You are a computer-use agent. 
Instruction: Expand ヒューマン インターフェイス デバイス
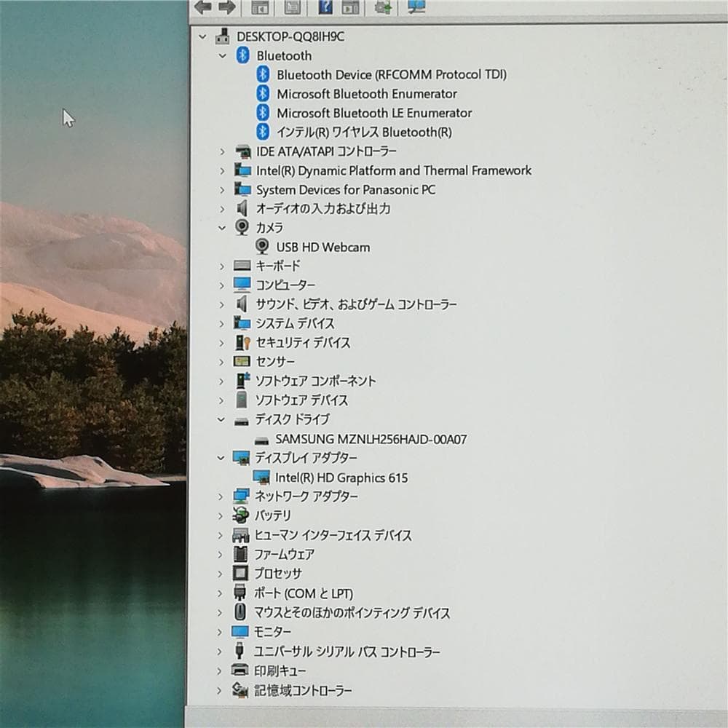(x=220, y=535)
